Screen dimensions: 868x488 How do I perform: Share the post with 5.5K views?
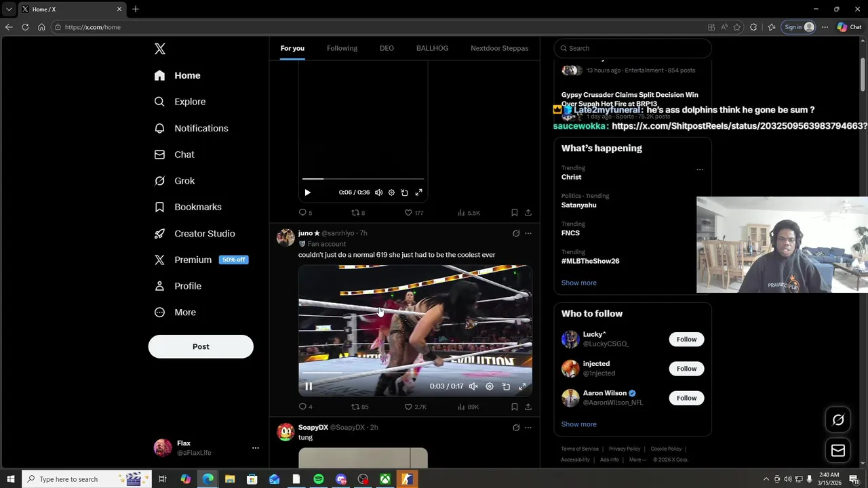[528, 213]
